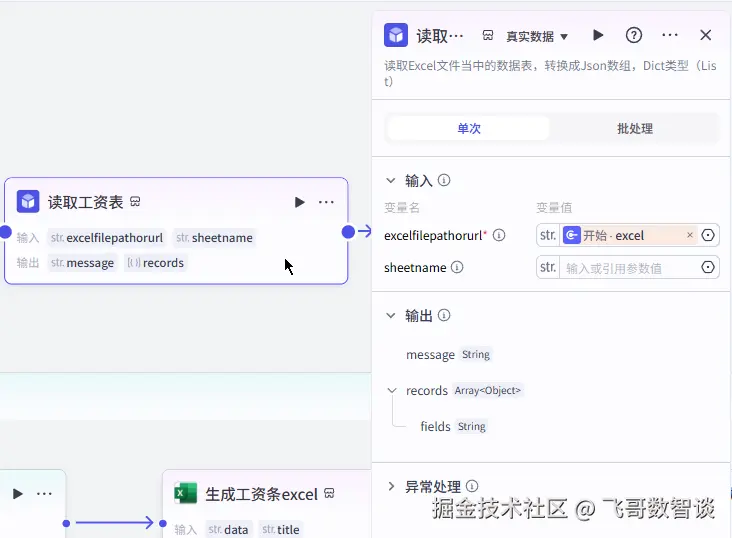Open more options on the bottom-left node
The width and height of the screenshot is (732, 538).
(x=44, y=494)
